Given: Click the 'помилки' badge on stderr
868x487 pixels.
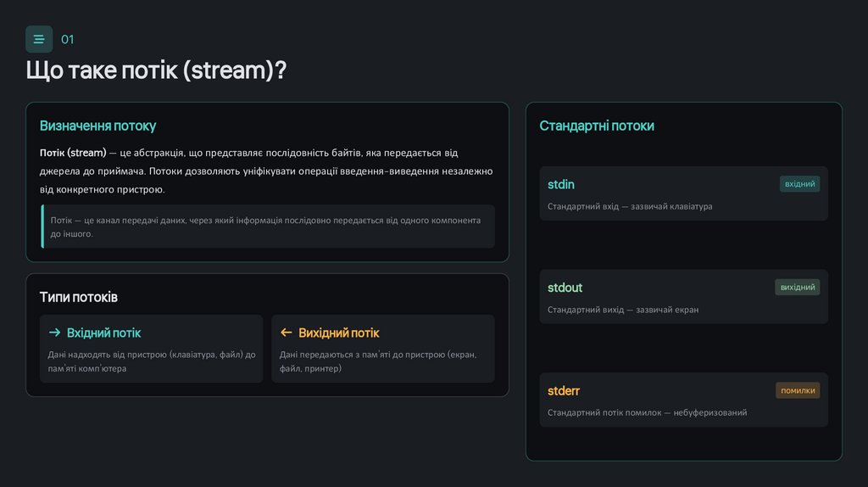Looking at the screenshot, I should (798, 390).
